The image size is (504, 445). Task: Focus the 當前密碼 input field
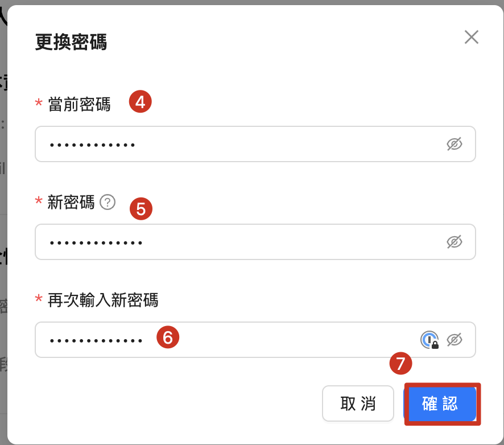click(x=255, y=144)
